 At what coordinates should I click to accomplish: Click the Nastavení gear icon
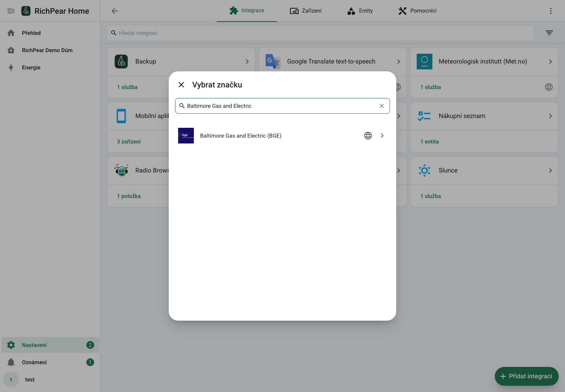point(11,345)
